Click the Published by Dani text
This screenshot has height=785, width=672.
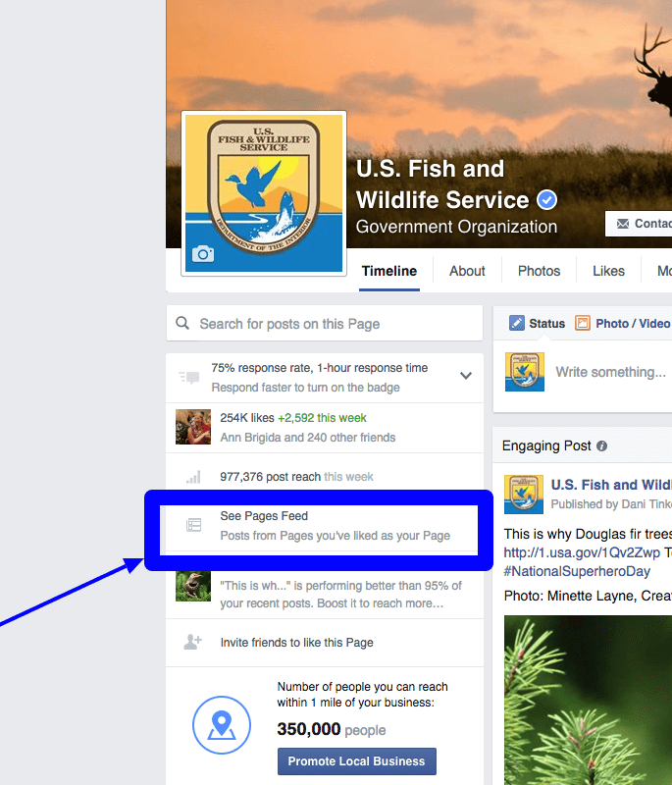pyautogui.click(x=611, y=504)
